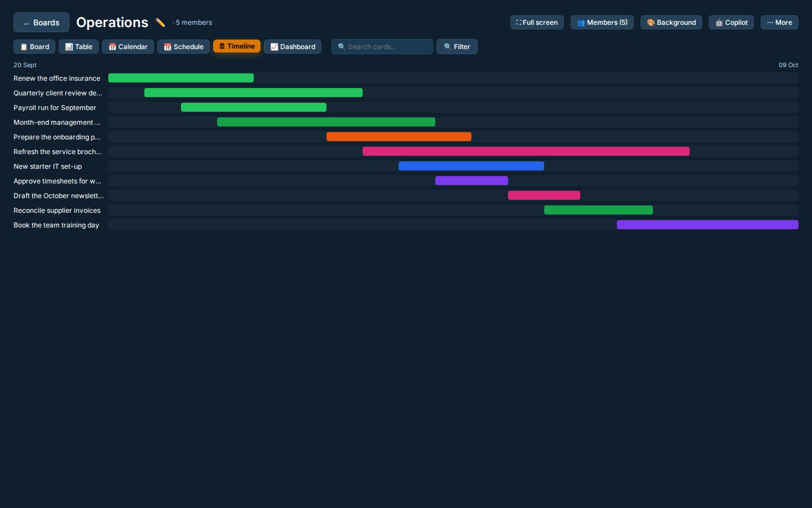
Task: Select the blue New starter IT set-up bar
Action: 471,166
